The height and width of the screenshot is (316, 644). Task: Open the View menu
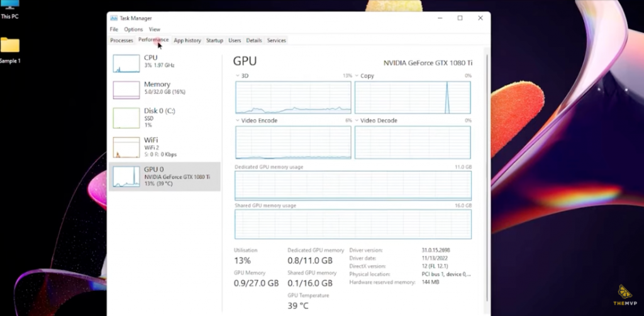pos(155,30)
